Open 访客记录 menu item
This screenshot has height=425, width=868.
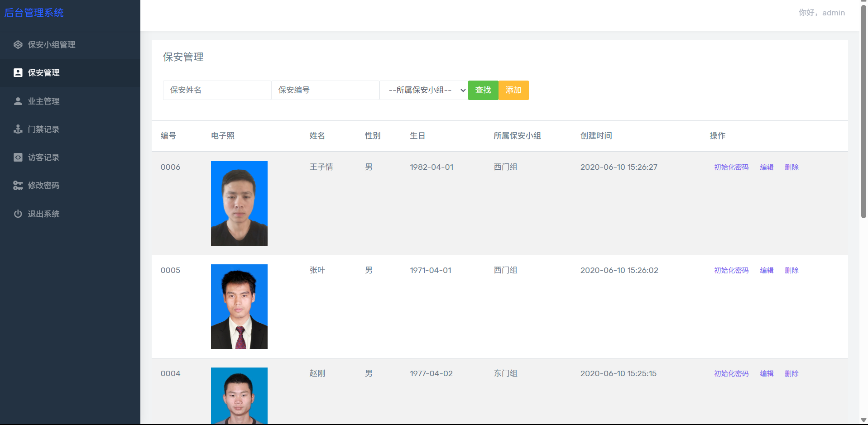tap(70, 158)
